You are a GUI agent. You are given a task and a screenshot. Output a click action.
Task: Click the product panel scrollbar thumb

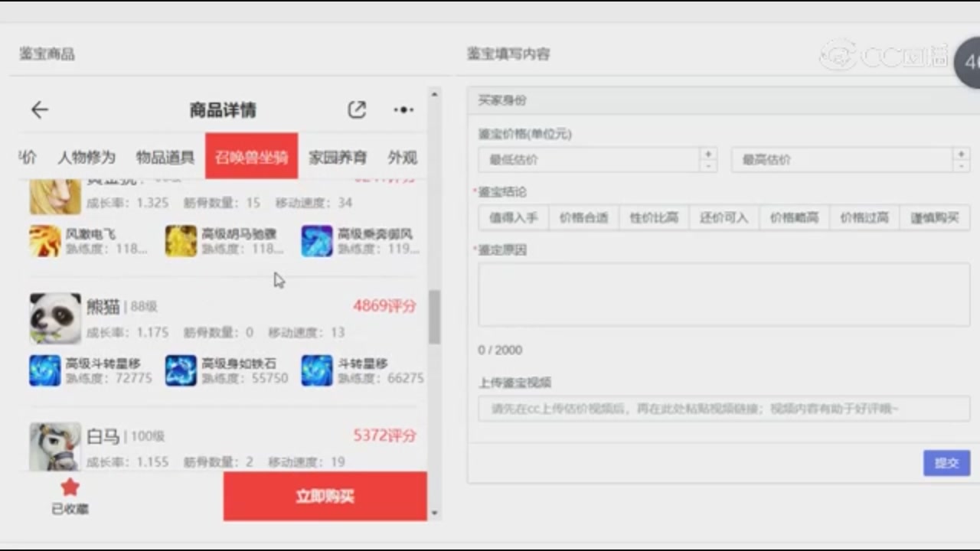(434, 317)
